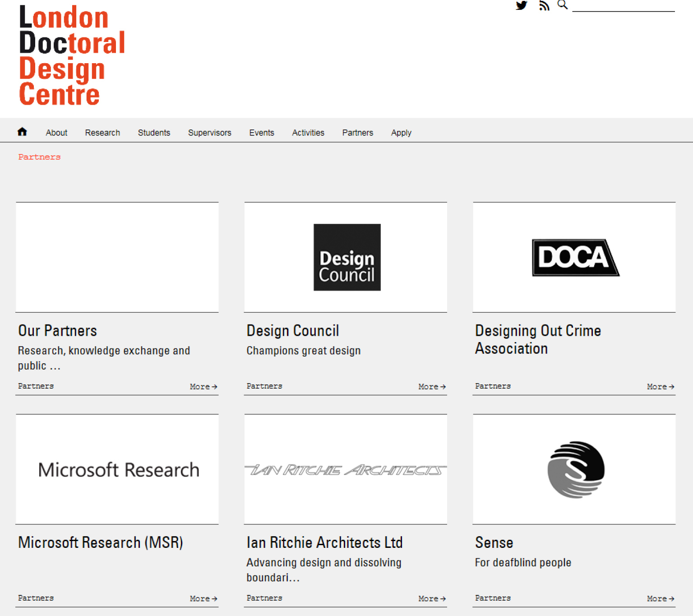
Task: Click the search magnifier icon
Action: click(x=562, y=5)
